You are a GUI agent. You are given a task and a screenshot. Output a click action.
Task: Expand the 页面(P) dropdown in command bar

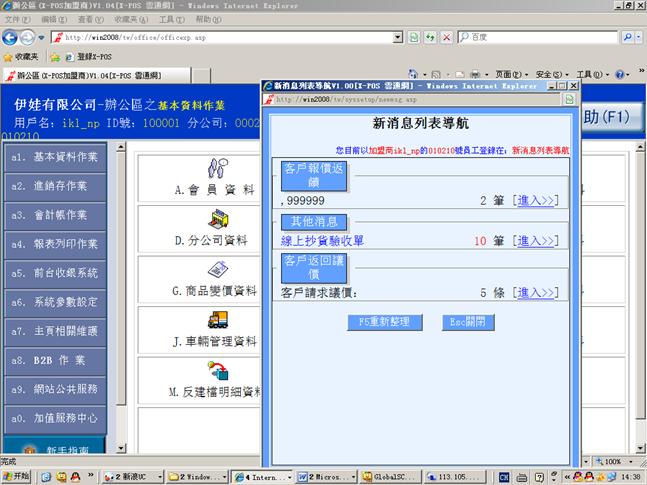(513, 75)
